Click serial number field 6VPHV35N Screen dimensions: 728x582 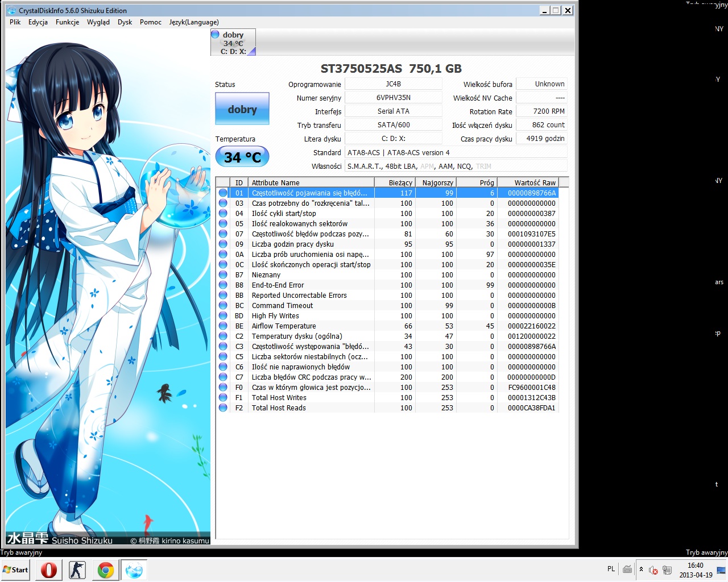tap(394, 98)
